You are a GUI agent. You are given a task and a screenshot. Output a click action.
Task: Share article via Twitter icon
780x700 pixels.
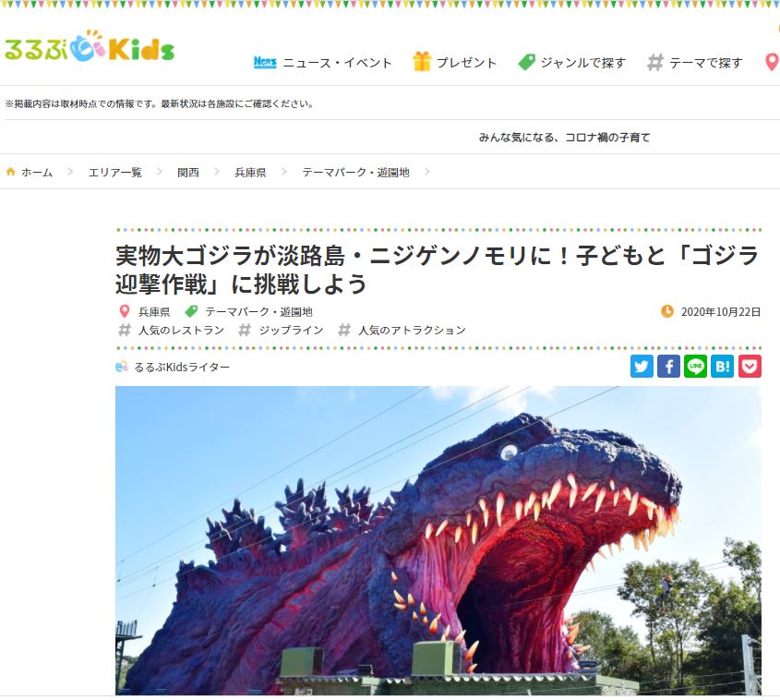tap(642, 367)
